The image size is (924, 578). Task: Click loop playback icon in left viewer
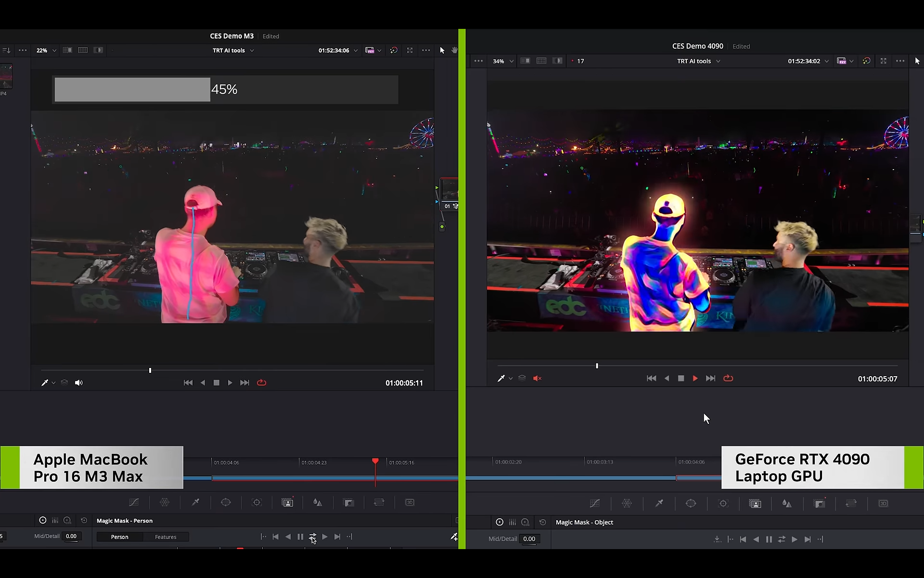click(261, 382)
